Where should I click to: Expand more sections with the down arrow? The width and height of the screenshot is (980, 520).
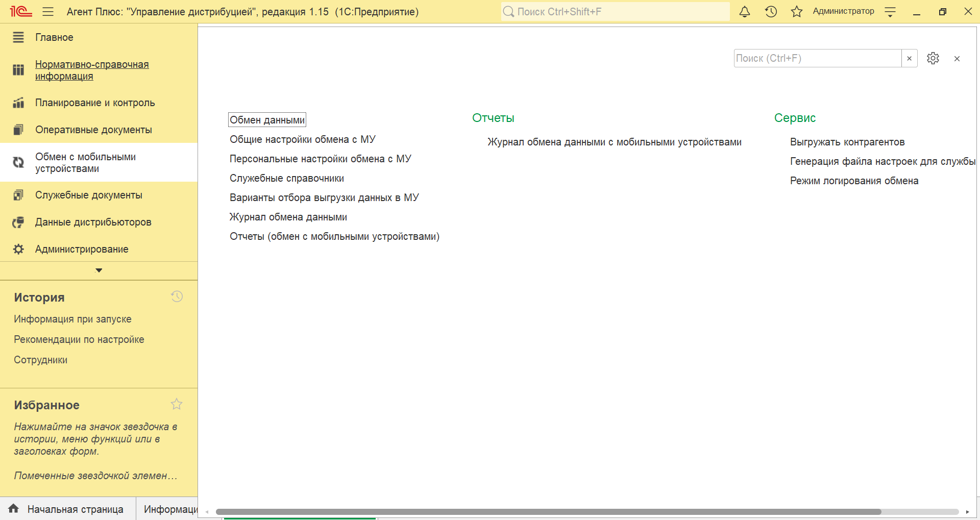[99, 270]
